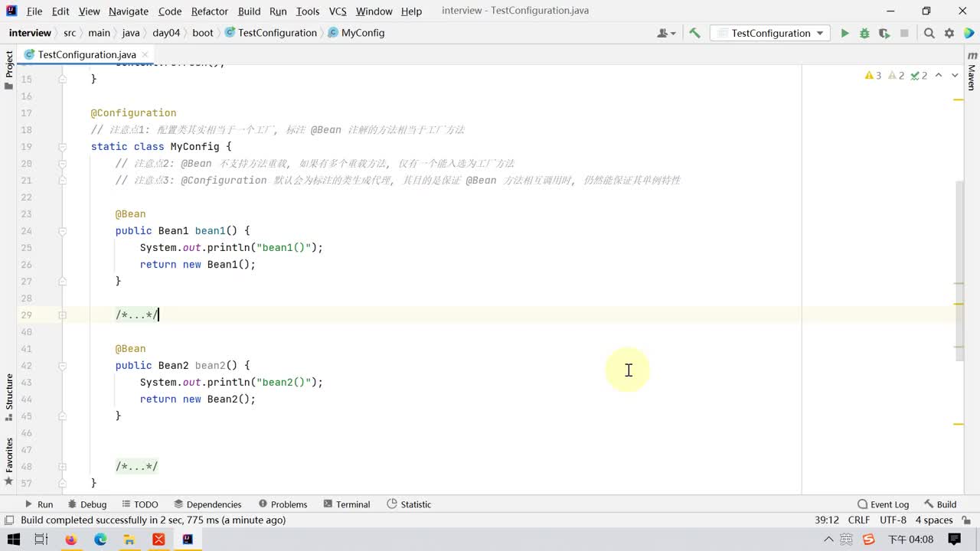
Task: Collapse MyConfig class fold at line 19
Action: click(x=63, y=146)
